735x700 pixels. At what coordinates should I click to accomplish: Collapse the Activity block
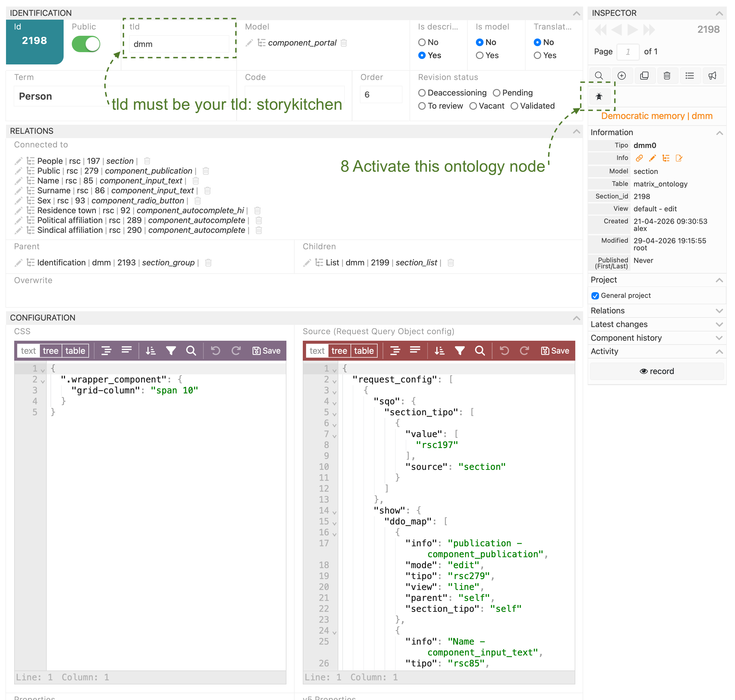coord(719,351)
